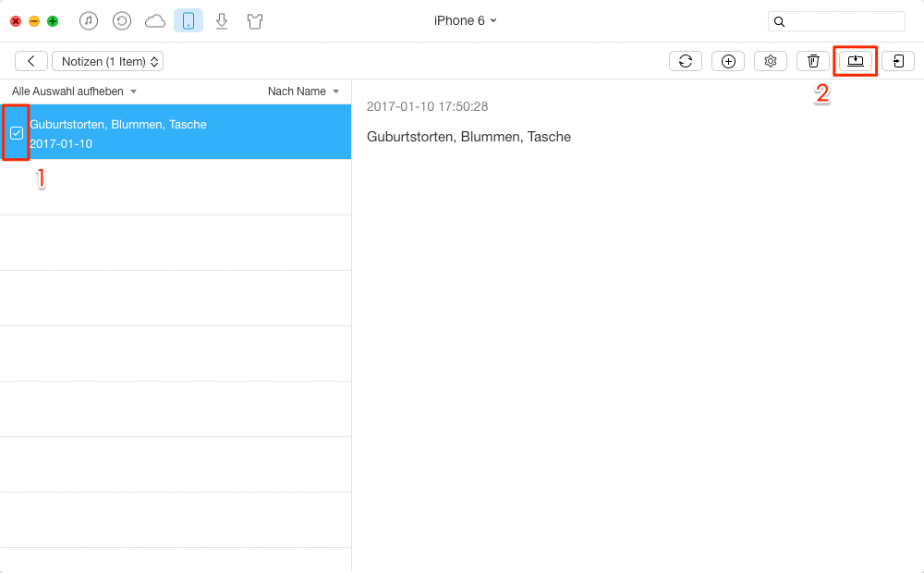Add a new note with the plus button

(x=728, y=61)
